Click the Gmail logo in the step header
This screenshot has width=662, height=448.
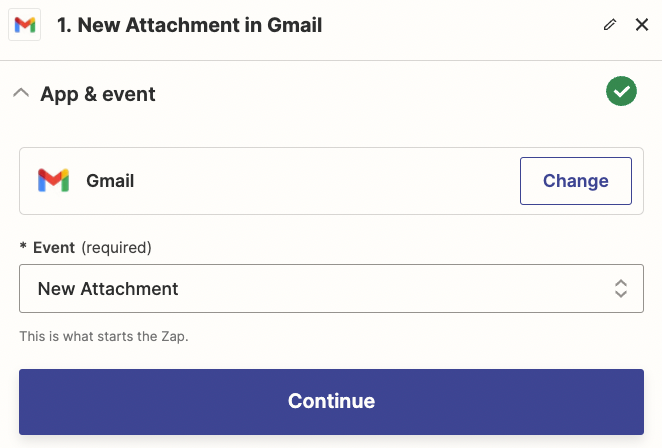pyautogui.click(x=24, y=25)
